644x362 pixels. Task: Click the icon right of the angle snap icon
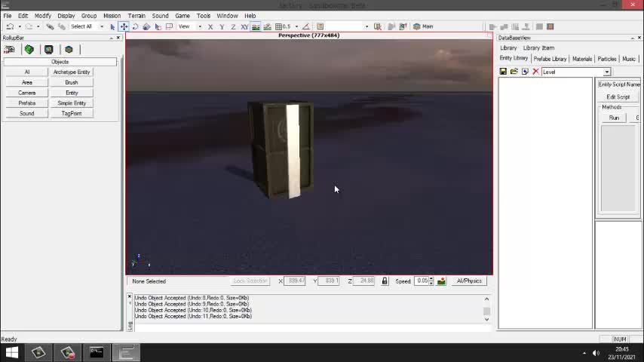[320, 26]
